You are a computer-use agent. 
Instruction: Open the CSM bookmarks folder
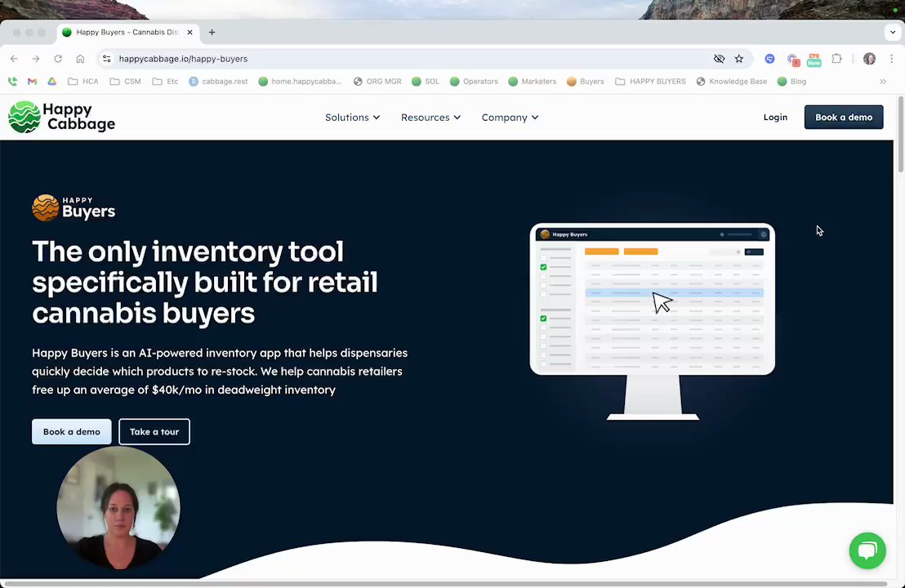pyautogui.click(x=125, y=82)
